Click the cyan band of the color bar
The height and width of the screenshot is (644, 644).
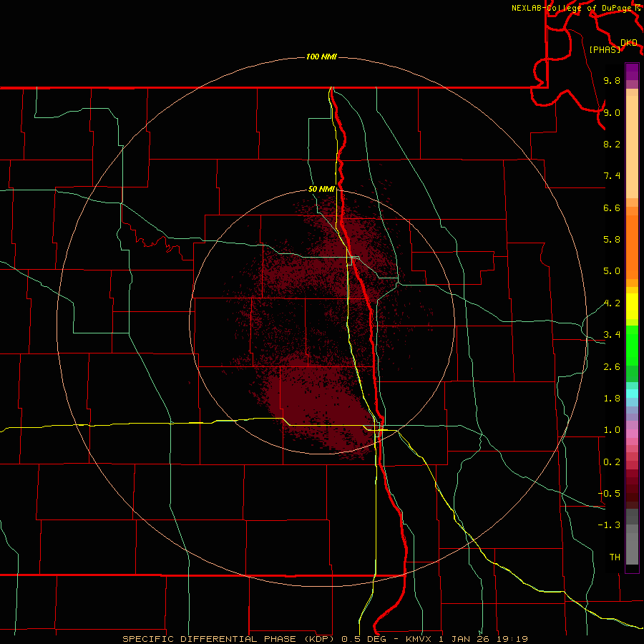tap(632, 394)
